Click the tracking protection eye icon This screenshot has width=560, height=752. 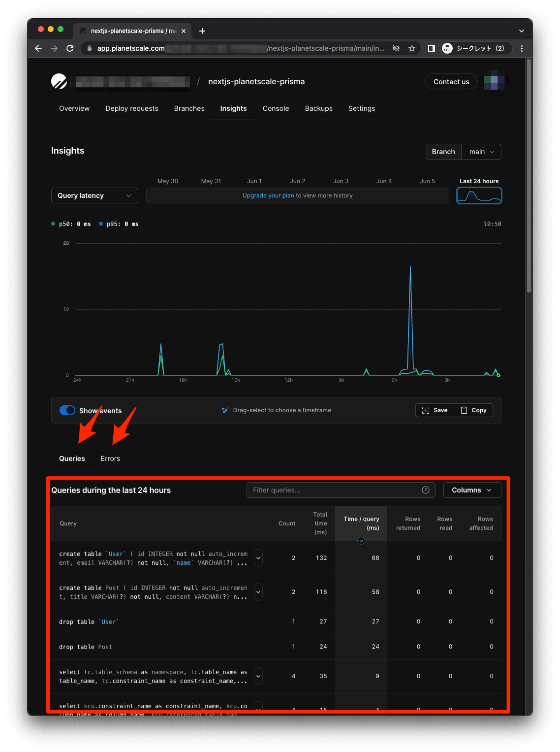click(x=396, y=48)
